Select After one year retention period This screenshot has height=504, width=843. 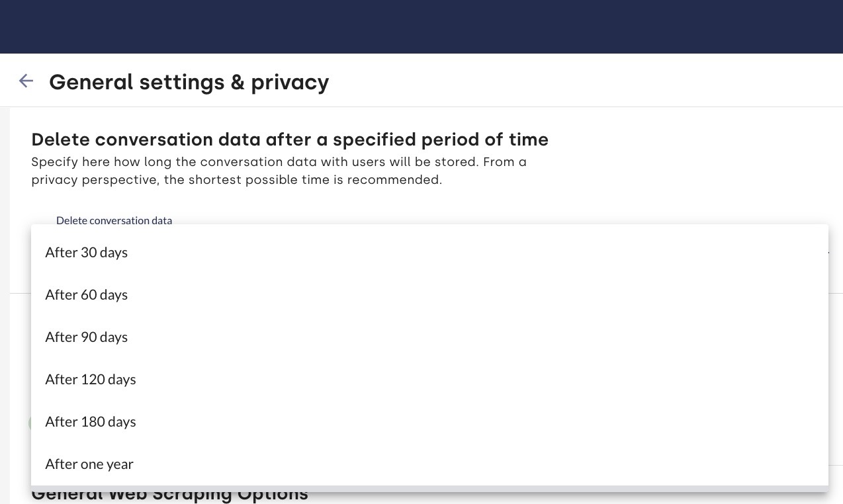[x=89, y=464]
